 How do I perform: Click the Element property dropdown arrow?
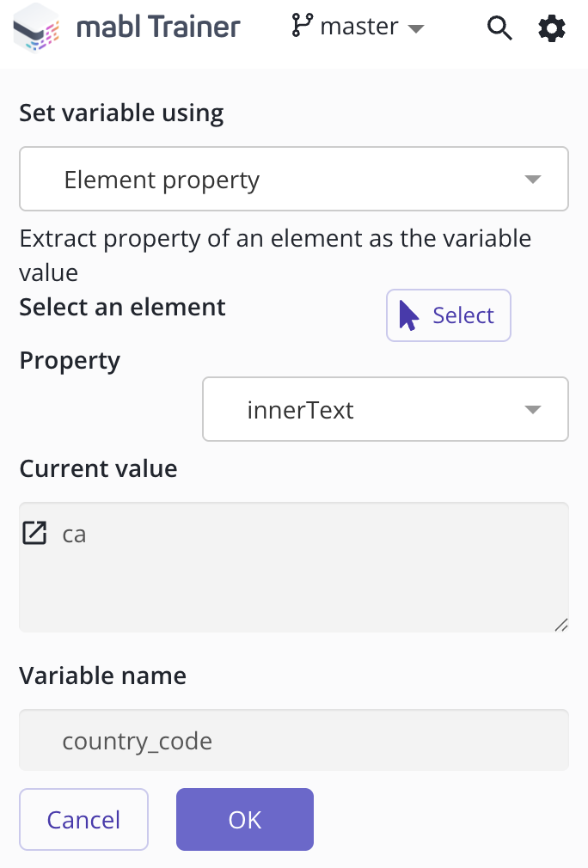(533, 180)
